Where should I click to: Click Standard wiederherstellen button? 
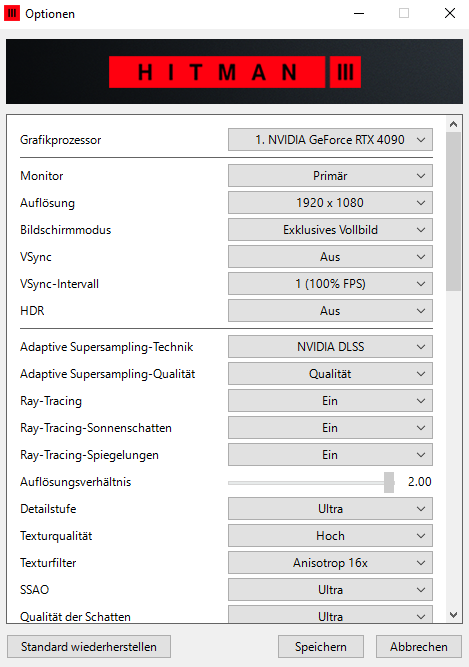[x=89, y=647]
